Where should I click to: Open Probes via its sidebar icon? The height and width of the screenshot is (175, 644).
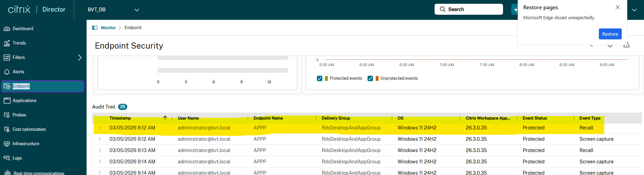click(7, 115)
